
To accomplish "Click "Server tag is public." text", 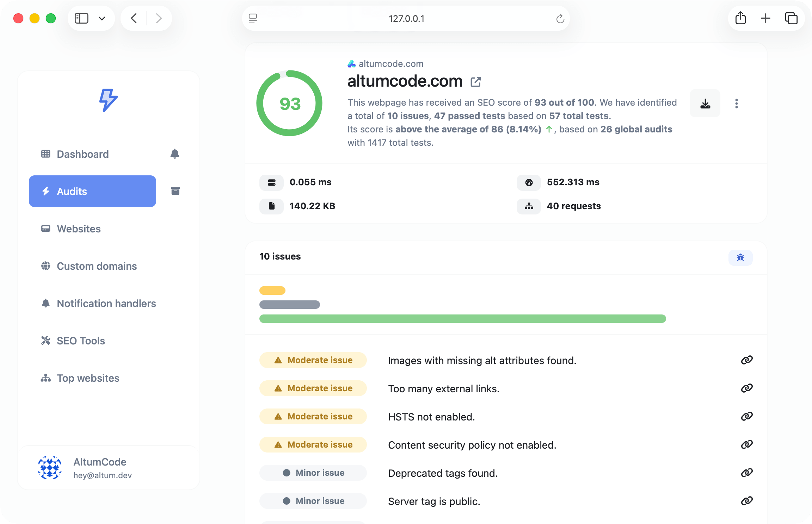I will 434,501.
